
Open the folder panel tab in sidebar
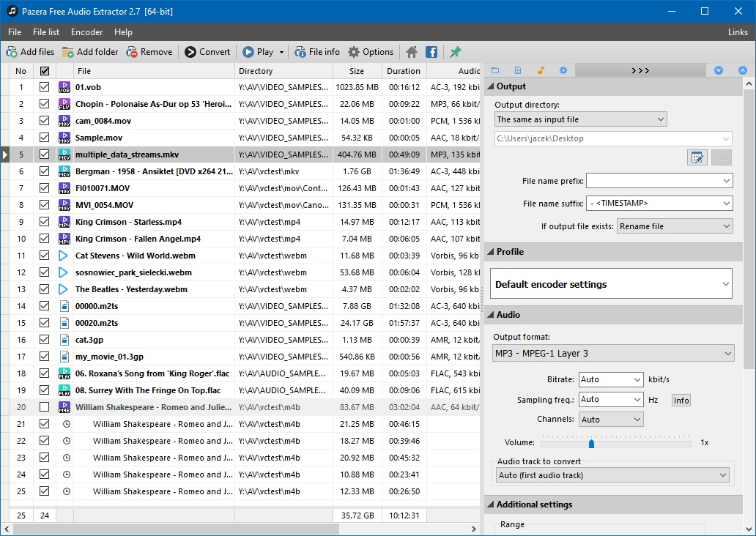click(x=496, y=70)
